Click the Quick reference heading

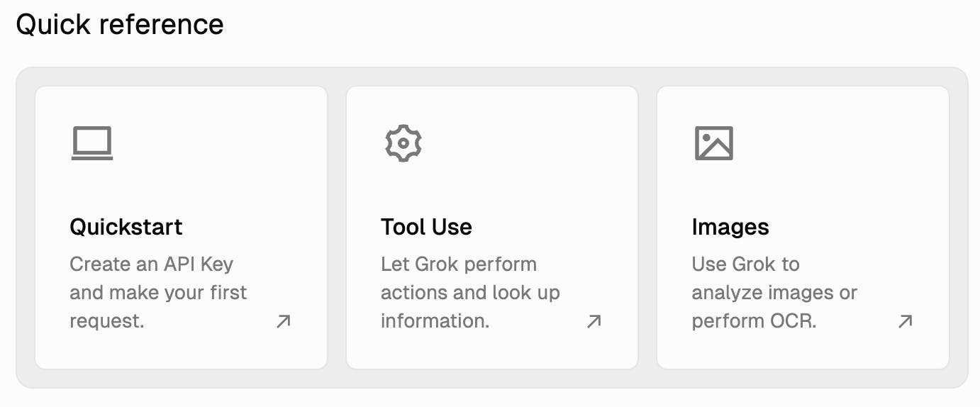click(x=120, y=25)
